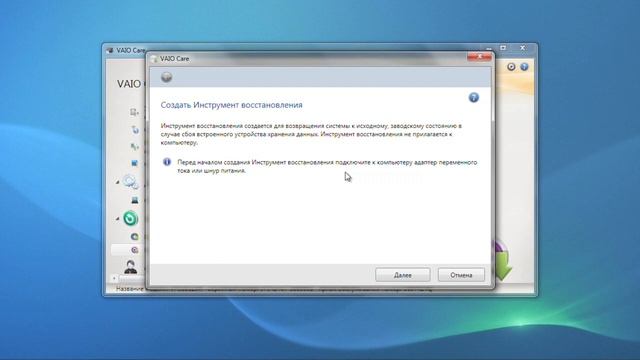Select the large green circular recovery icon in sidebar
Viewport: 640px width, 360px height.
pos(131,218)
